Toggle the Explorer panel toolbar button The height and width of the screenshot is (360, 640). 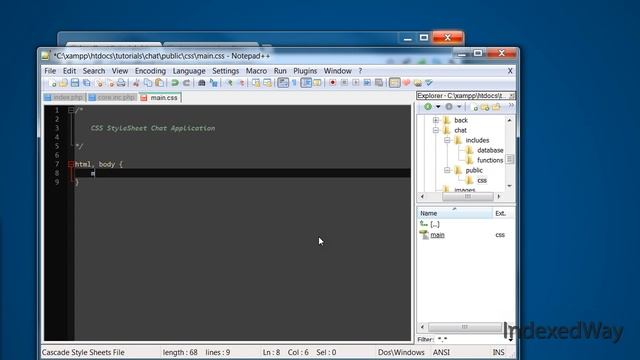(394, 83)
